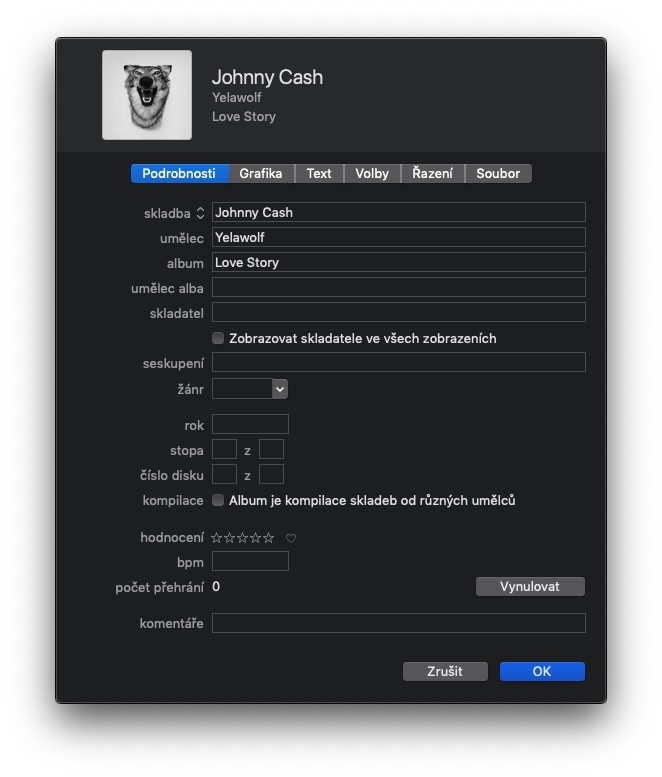Open the Řazení tab
This screenshot has width=662, height=777.
pyautogui.click(x=433, y=173)
